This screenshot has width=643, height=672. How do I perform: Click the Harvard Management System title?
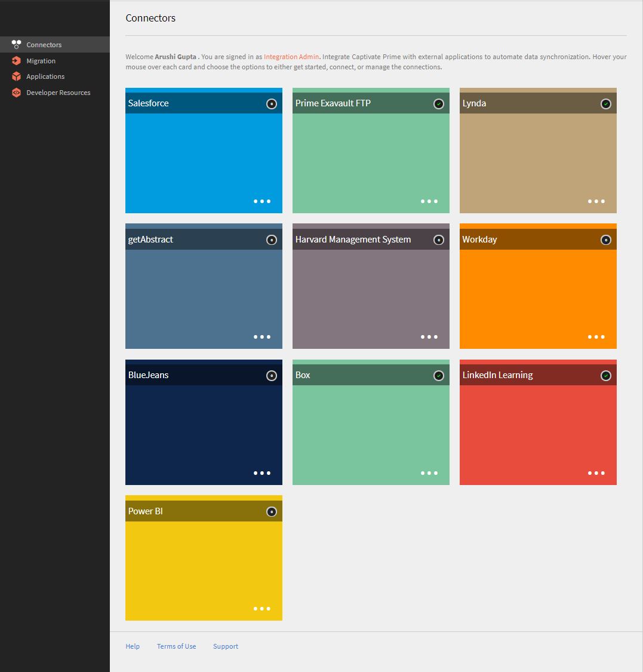[x=353, y=240]
